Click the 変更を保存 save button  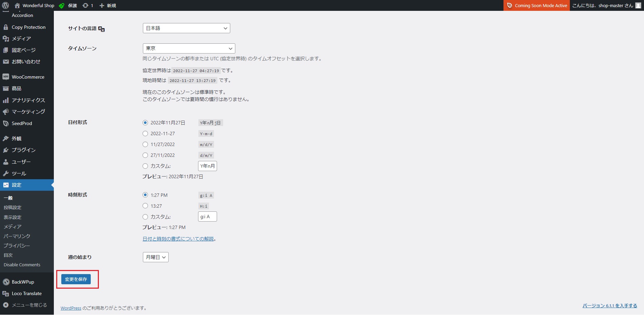(x=76, y=279)
